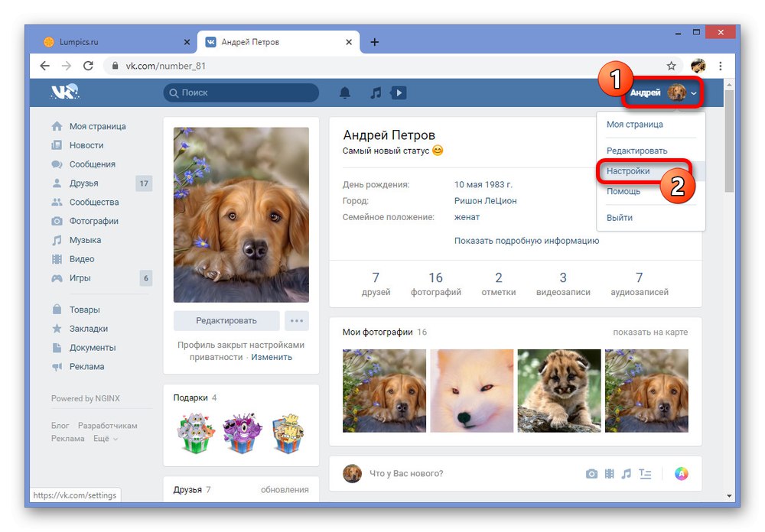This screenshot has height=532, width=765.
Task: Reload the page in browser
Action: coord(88,66)
